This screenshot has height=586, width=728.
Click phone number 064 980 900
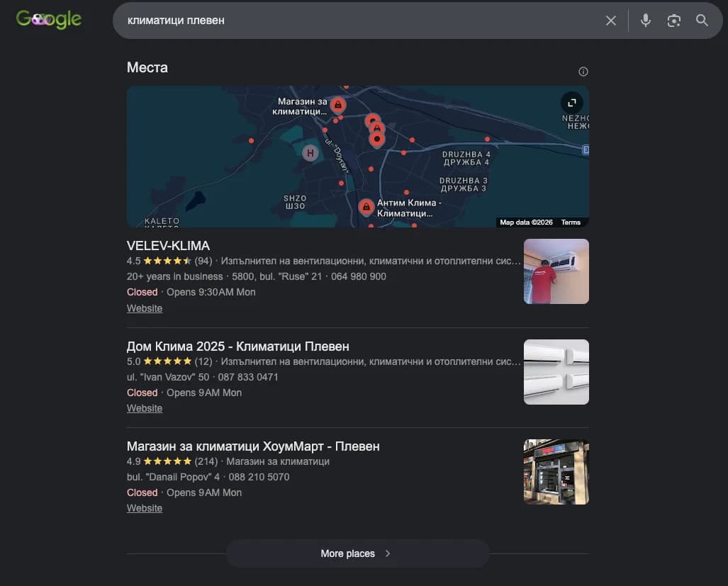pyautogui.click(x=359, y=276)
